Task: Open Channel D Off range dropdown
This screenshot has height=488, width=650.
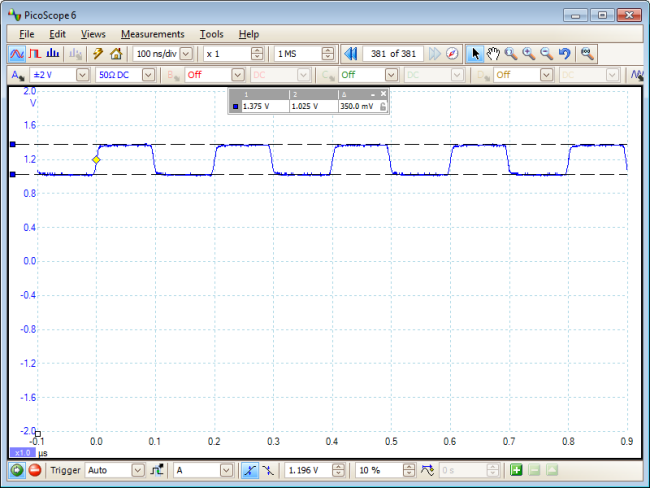Action: pyautogui.click(x=546, y=75)
